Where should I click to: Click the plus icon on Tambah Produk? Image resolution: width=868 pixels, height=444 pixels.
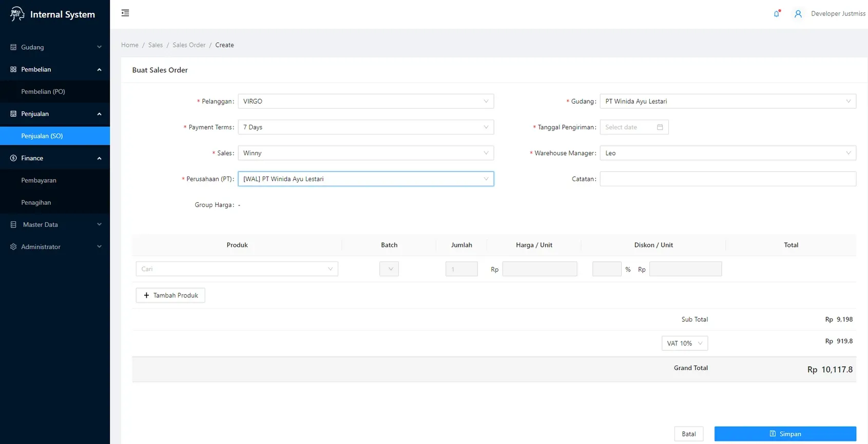coord(146,295)
